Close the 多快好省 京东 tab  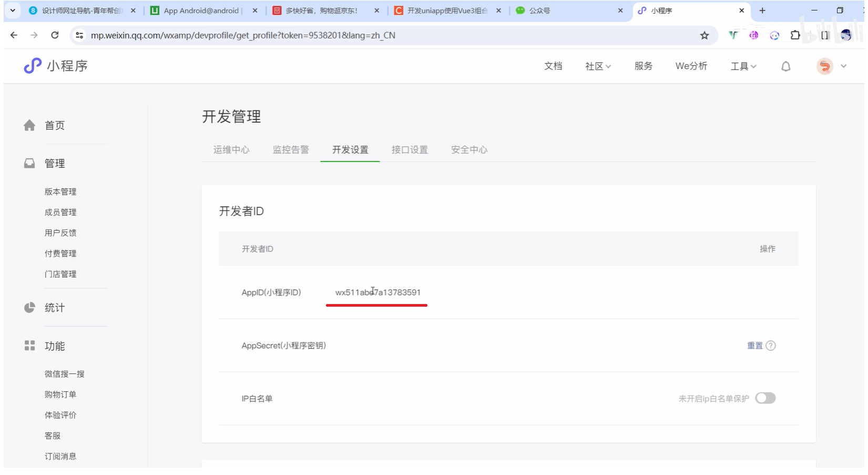coord(376,11)
